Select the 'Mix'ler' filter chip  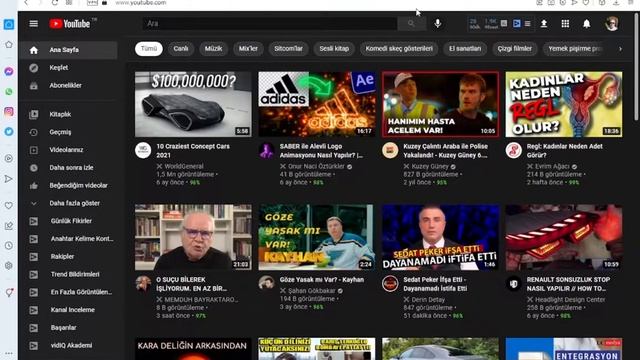(x=248, y=49)
